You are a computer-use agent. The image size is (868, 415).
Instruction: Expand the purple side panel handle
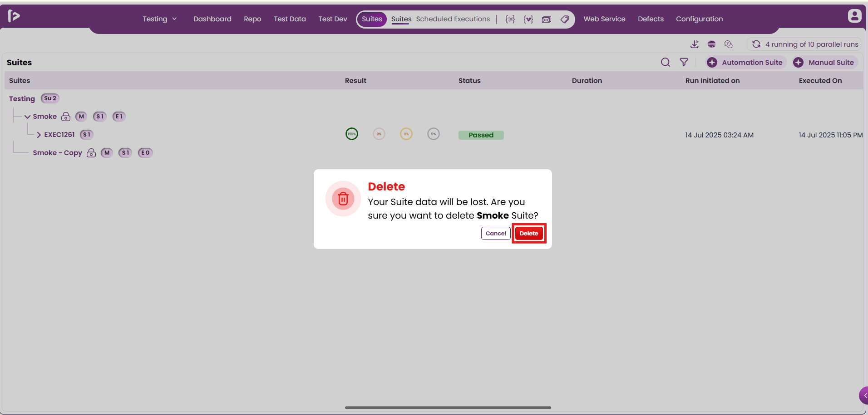click(864, 395)
